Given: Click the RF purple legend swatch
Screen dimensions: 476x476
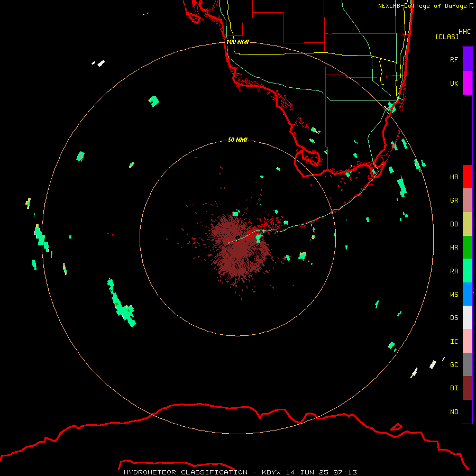Looking at the screenshot, I should (x=467, y=59).
